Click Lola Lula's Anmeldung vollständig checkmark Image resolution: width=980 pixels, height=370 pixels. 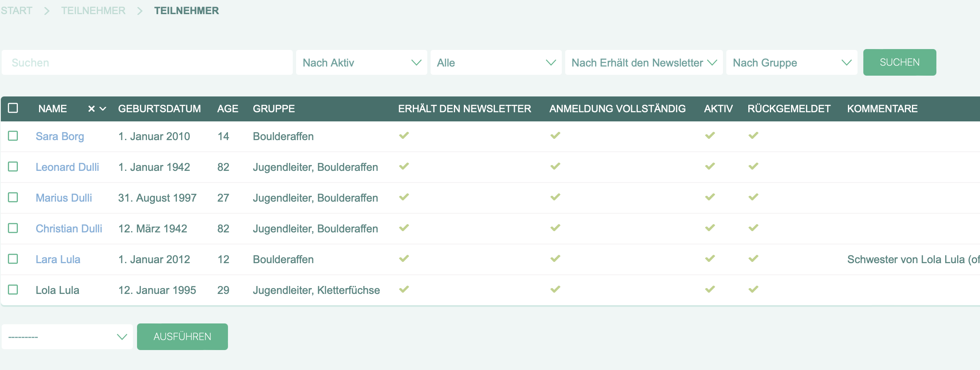[x=555, y=289]
